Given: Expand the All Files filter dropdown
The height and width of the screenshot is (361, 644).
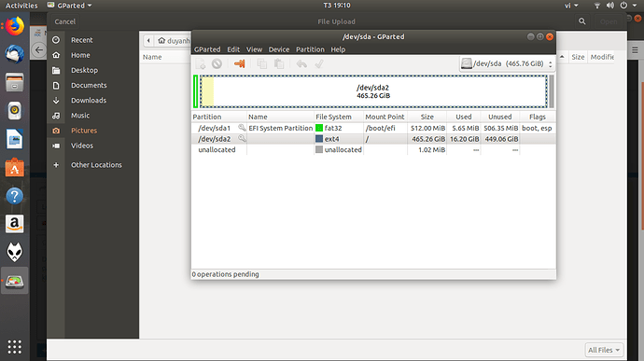Looking at the screenshot, I should [604, 350].
